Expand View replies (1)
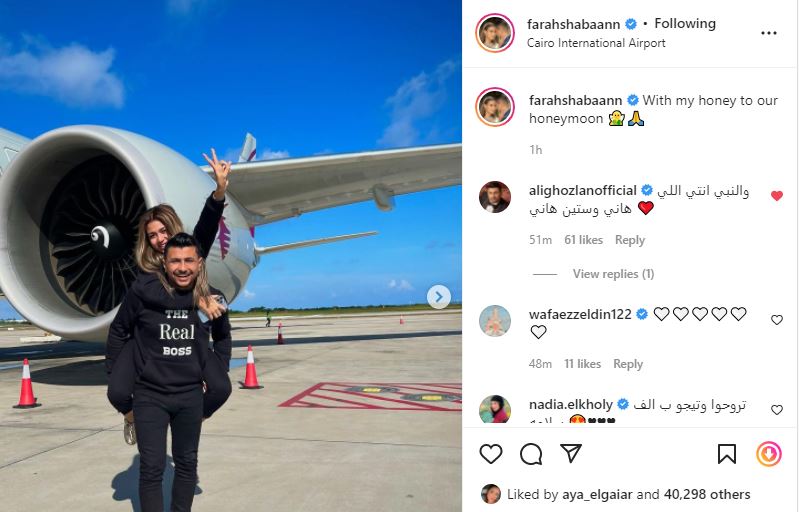 pyautogui.click(x=613, y=274)
